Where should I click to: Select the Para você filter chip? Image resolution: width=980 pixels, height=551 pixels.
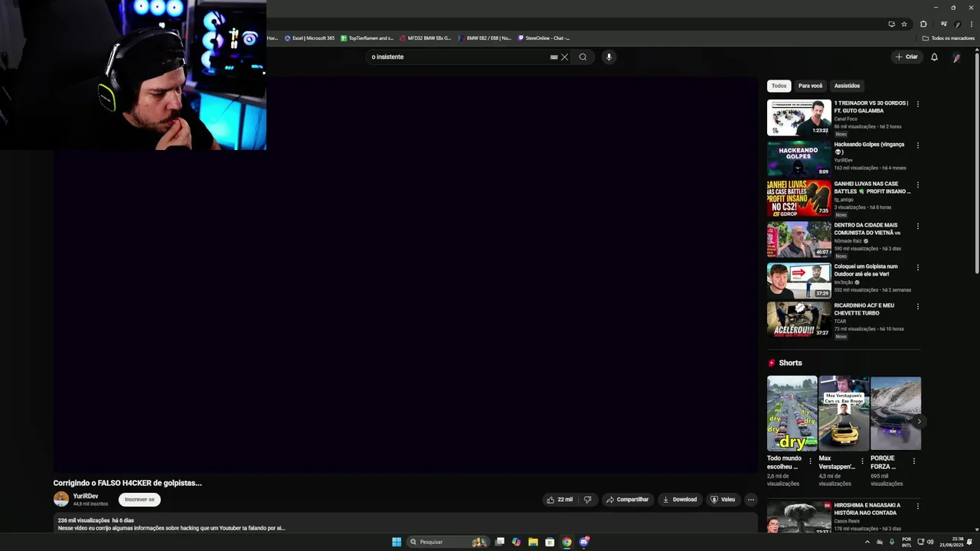[x=810, y=86]
